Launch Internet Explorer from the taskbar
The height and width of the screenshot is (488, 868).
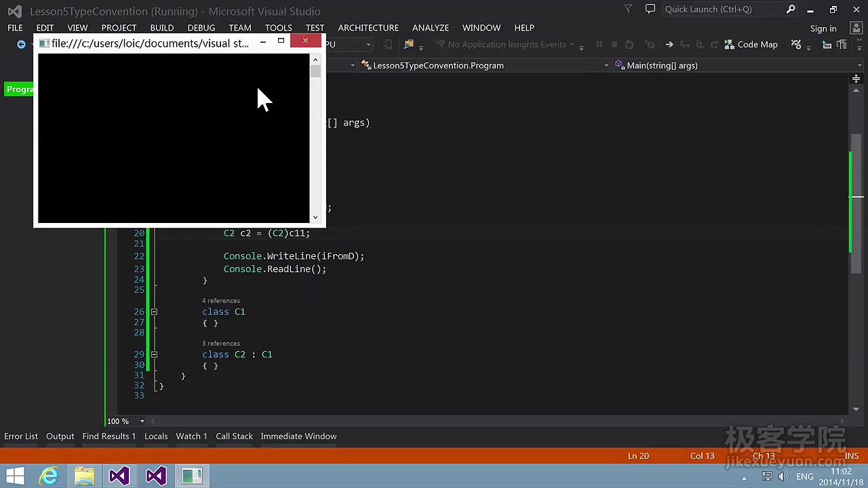click(x=49, y=476)
